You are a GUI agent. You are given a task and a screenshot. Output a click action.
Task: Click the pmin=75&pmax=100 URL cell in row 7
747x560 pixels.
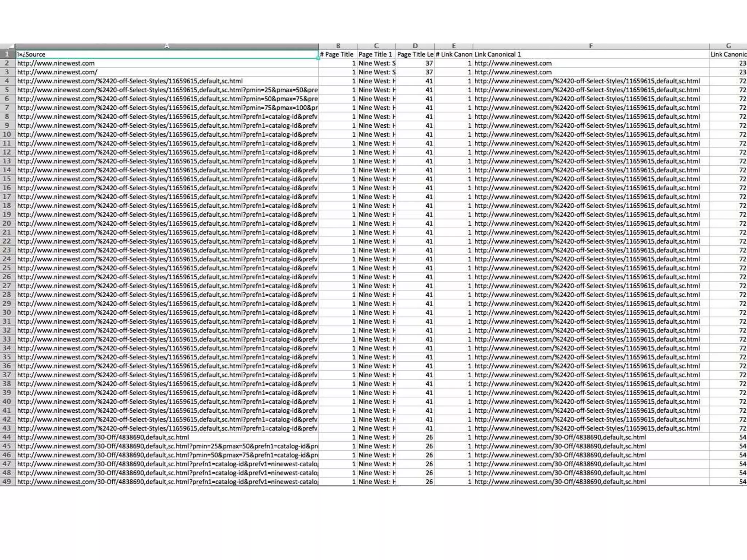coord(167,108)
